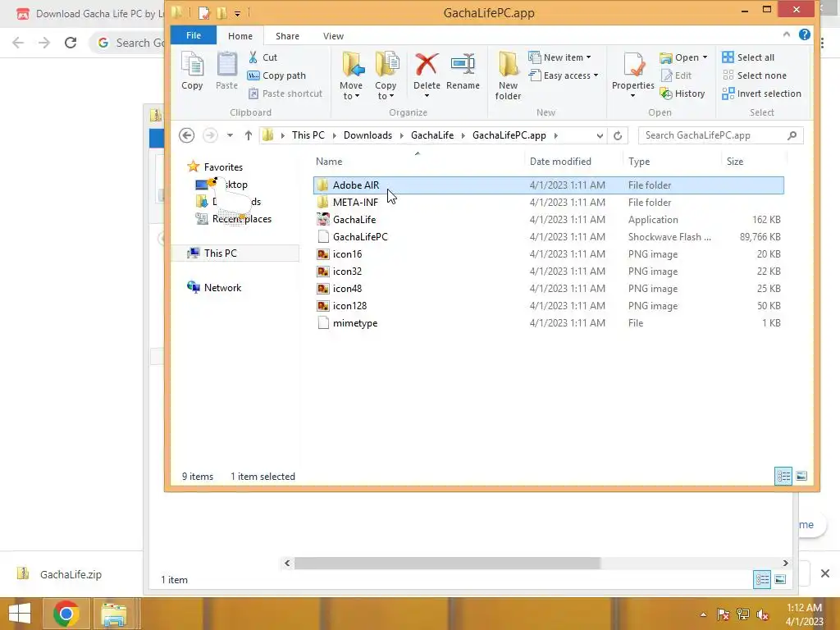This screenshot has width=840, height=630.
Task: Click the Paste ribbon icon
Action: tap(226, 71)
